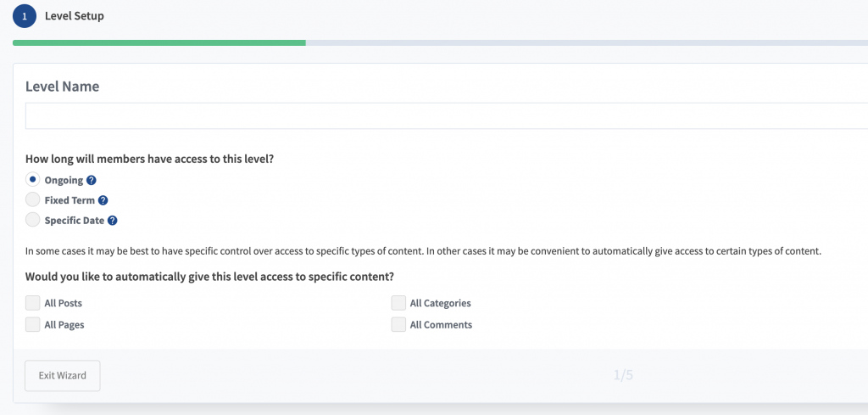Click the green wizard progress bar
This screenshot has width=868, height=415.
[159, 42]
